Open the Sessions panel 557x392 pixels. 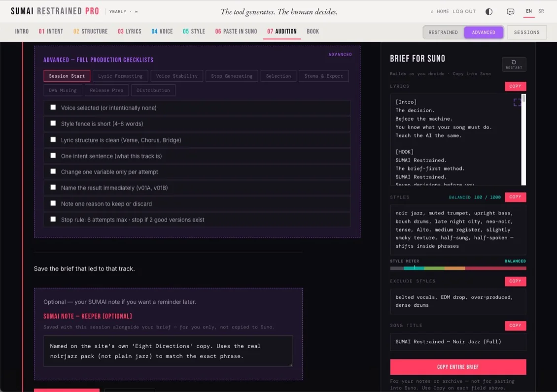(526, 33)
